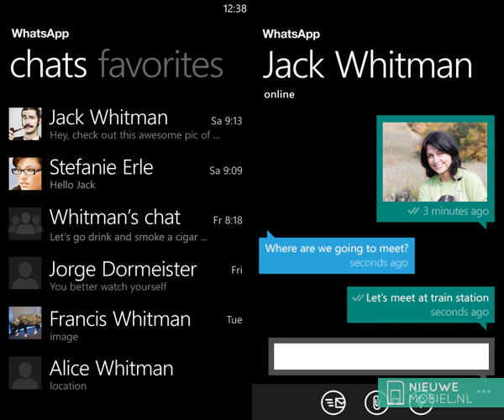The height and width of the screenshot is (420, 504).
Task: Tap the Jack Whitman conversation header
Action: pyautogui.click(x=367, y=65)
